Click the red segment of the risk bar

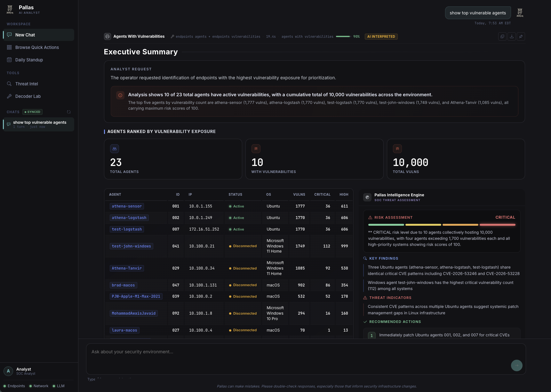(x=498, y=225)
